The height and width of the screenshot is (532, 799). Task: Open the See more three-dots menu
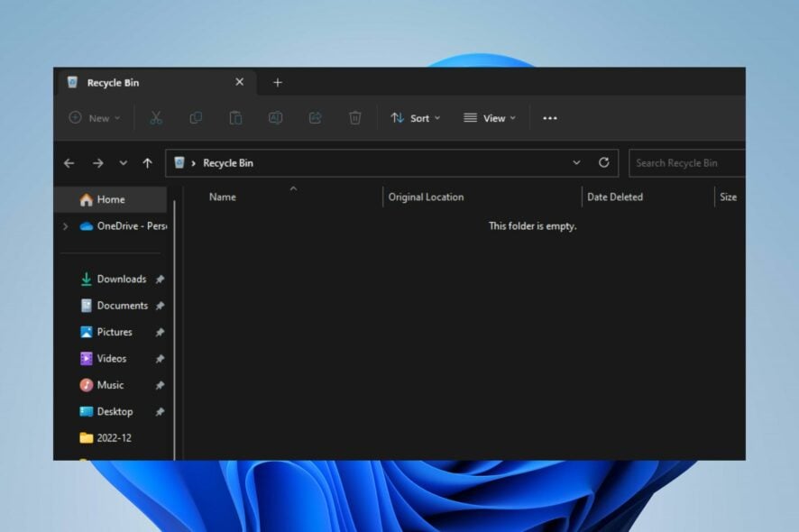(x=550, y=118)
